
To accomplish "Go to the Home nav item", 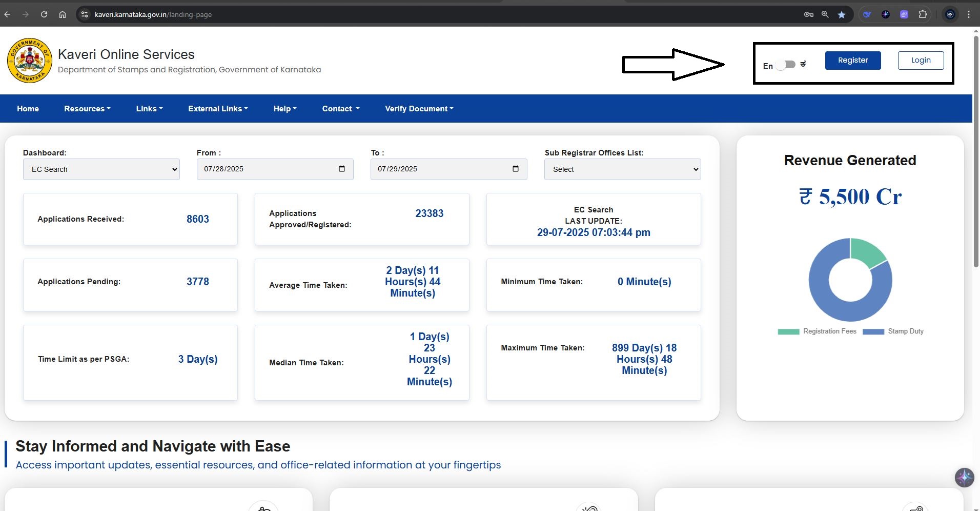I will (28, 109).
